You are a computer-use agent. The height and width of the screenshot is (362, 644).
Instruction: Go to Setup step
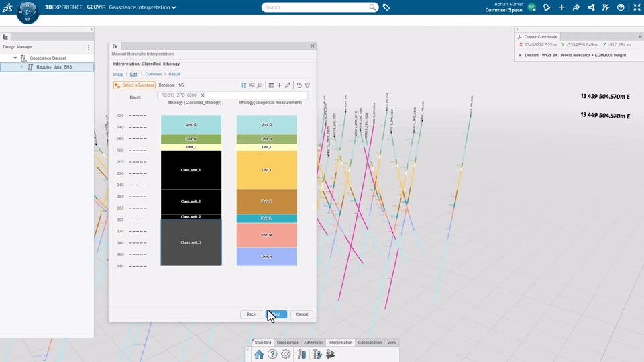coord(118,74)
